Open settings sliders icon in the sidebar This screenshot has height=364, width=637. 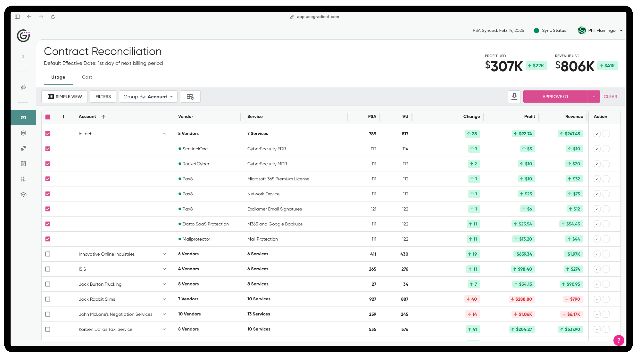pos(23,179)
